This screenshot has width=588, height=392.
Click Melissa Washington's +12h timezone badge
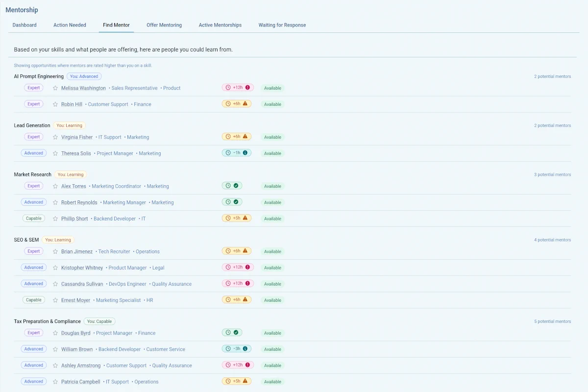(237, 88)
